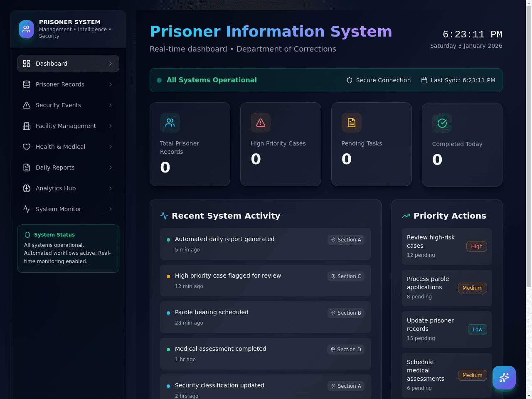Click the location pin icon in the Section D tag
The image size is (532, 399).
point(332,350)
